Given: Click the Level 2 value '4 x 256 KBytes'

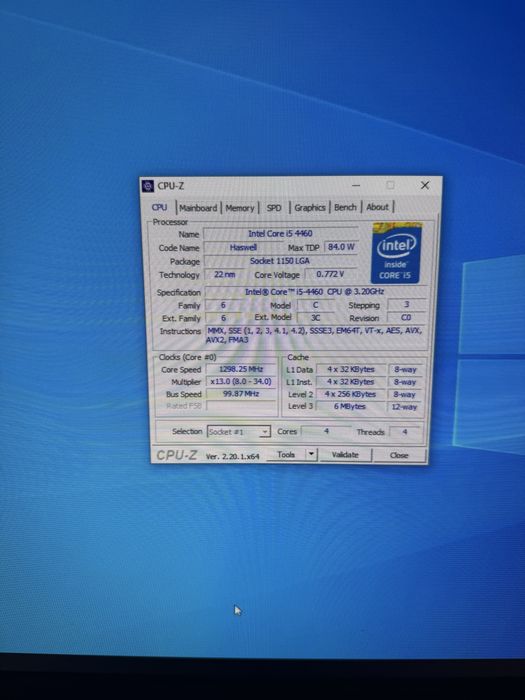Looking at the screenshot, I should click(x=350, y=395).
